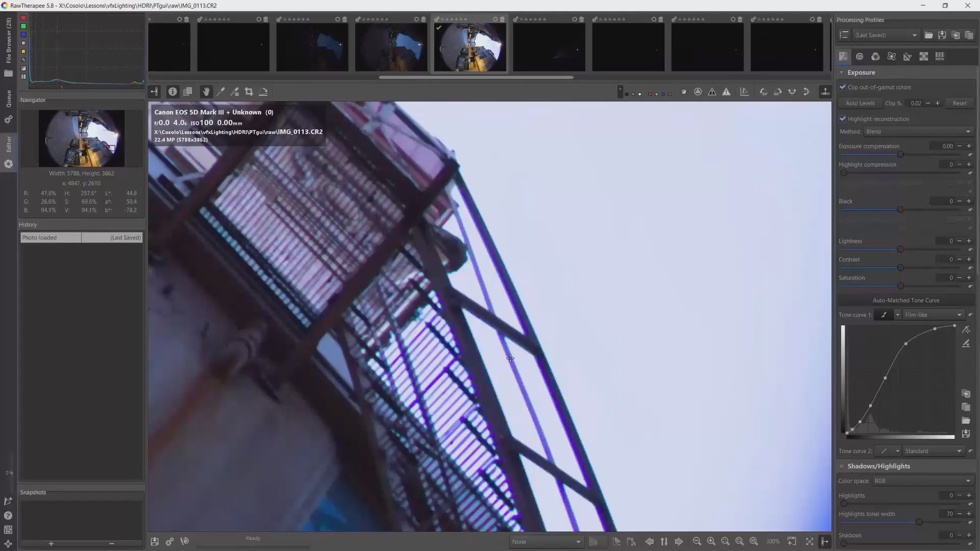Click the Auto Levels button
The image size is (980, 551).
pyautogui.click(x=860, y=103)
